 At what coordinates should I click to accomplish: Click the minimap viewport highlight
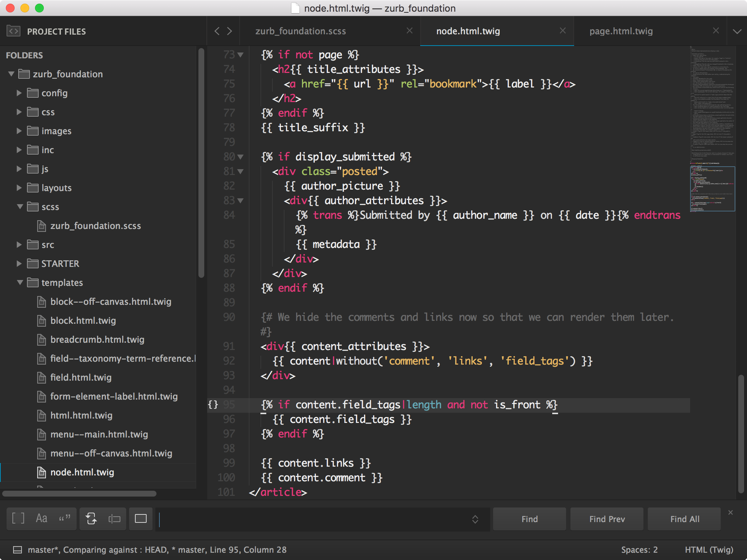pyautogui.click(x=712, y=188)
